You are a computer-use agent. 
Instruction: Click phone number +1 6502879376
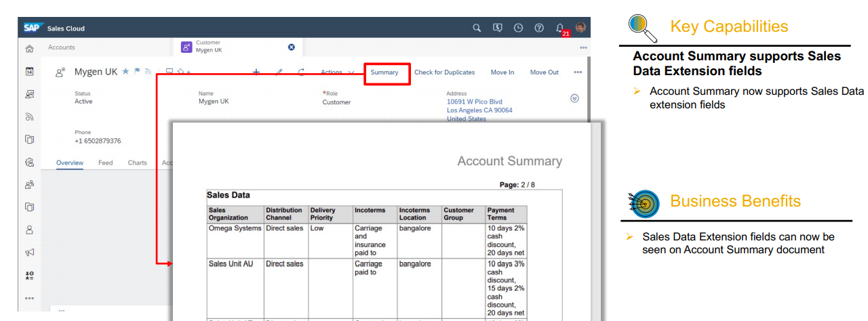pyautogui.click(x=98, y=141)
